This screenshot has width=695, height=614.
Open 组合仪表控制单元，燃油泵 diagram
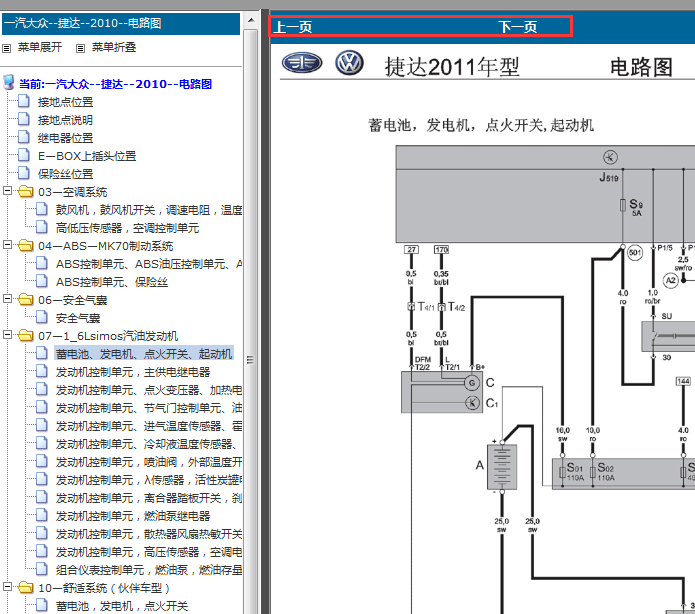148,570
